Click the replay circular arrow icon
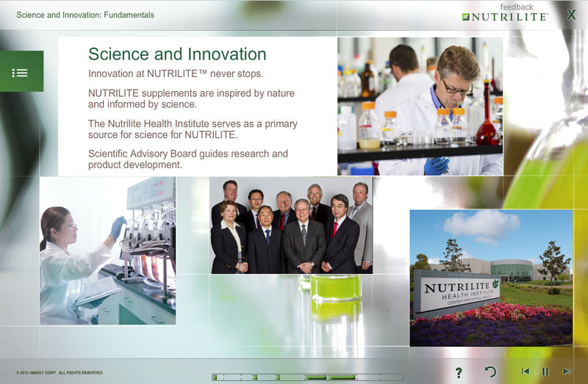This screenshot has height=384, width=588. pos(490,372)
